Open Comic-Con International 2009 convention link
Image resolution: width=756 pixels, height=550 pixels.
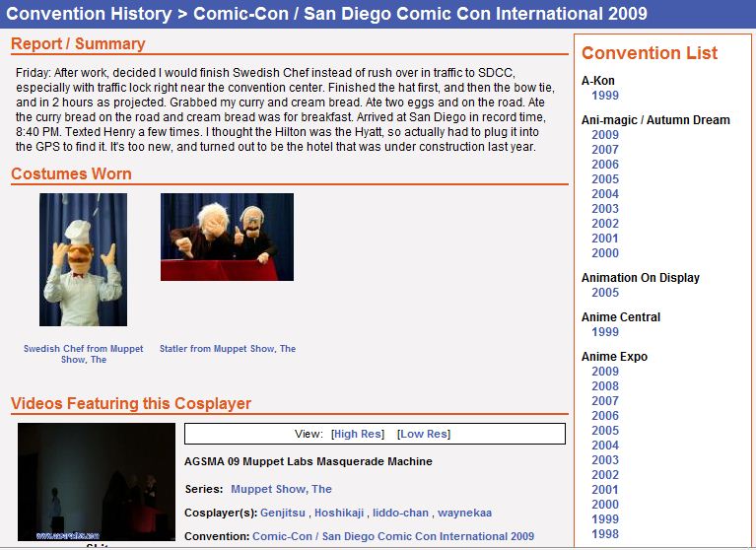tap(393, 536)
